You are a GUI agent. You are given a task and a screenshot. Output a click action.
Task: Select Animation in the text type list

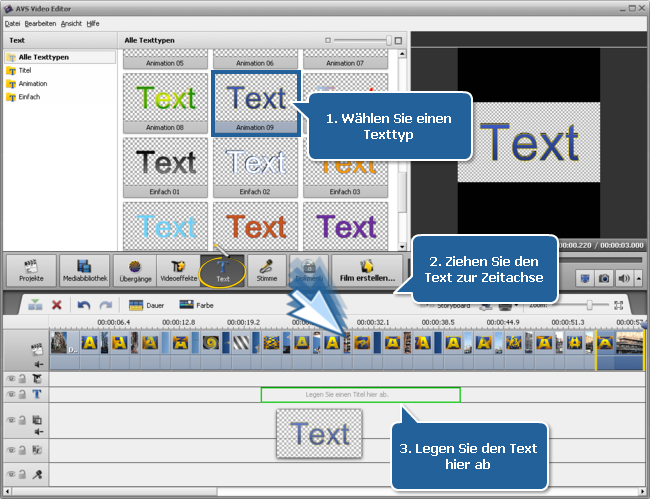pyautogui.click(x=32, y=84)
